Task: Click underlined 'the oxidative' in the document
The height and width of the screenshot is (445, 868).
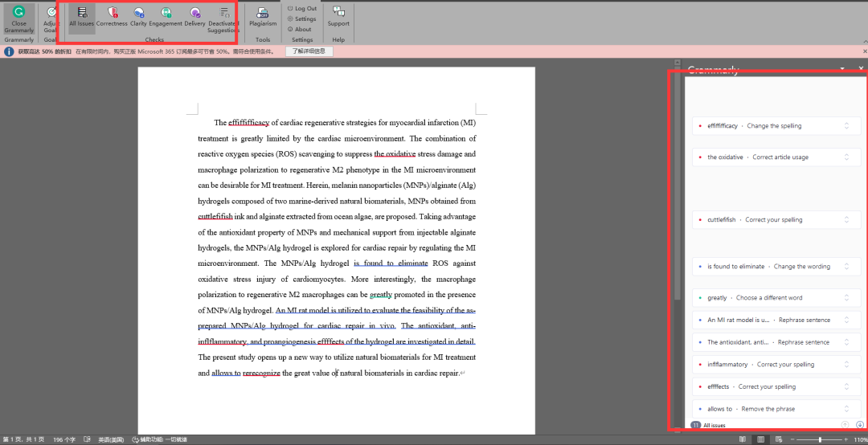Action: click(395, 154)
